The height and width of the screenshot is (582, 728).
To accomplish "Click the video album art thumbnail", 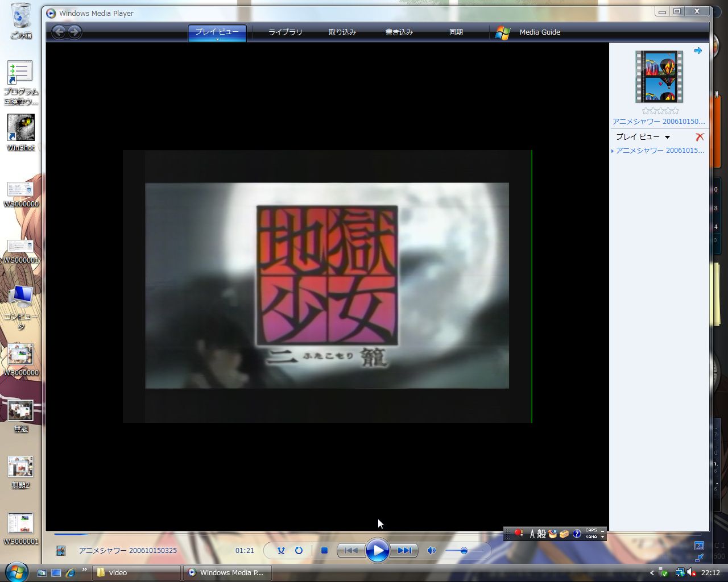I will [659, 76].
